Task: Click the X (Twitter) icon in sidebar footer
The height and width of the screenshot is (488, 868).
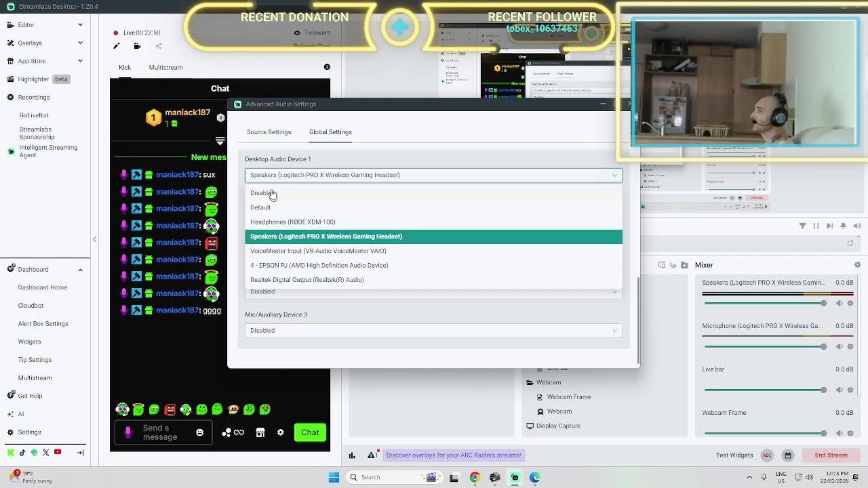Action: point(45,452)
